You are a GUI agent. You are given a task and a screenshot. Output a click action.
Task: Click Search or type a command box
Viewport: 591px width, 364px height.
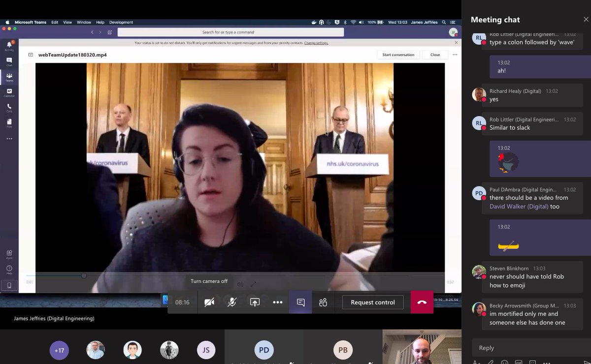(x=230, y=32)
